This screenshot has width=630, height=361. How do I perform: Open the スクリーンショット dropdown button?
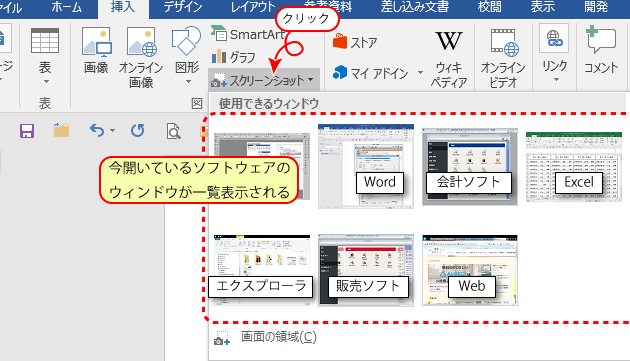pos(264,80)
